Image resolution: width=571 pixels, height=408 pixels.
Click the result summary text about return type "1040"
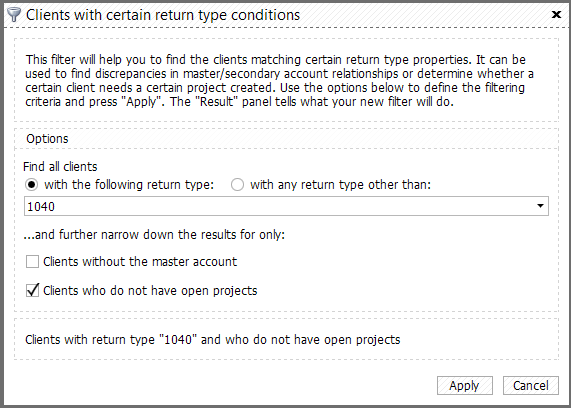click(x=213, y=340)
